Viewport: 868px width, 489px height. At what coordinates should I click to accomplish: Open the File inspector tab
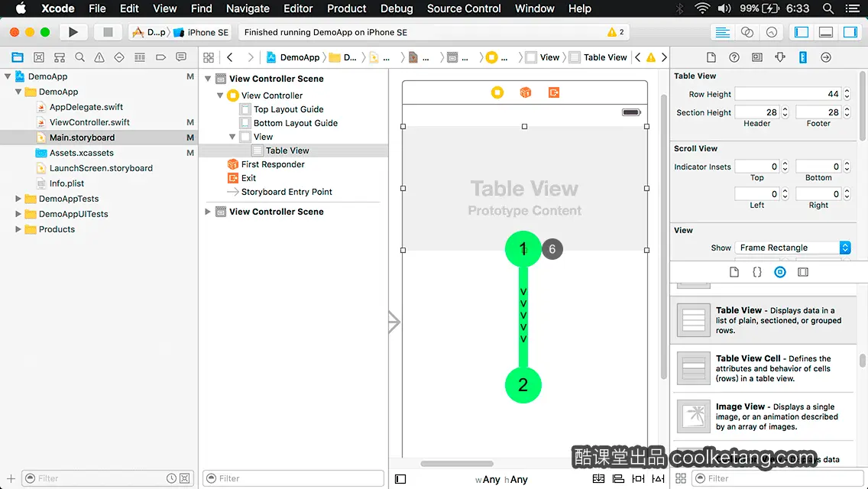coord(711,57)
